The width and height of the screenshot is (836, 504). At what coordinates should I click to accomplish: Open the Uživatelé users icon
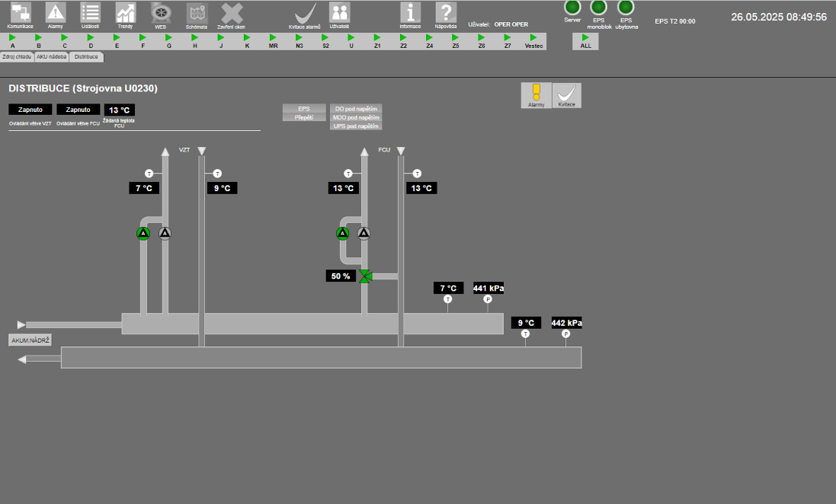[339, 12]
